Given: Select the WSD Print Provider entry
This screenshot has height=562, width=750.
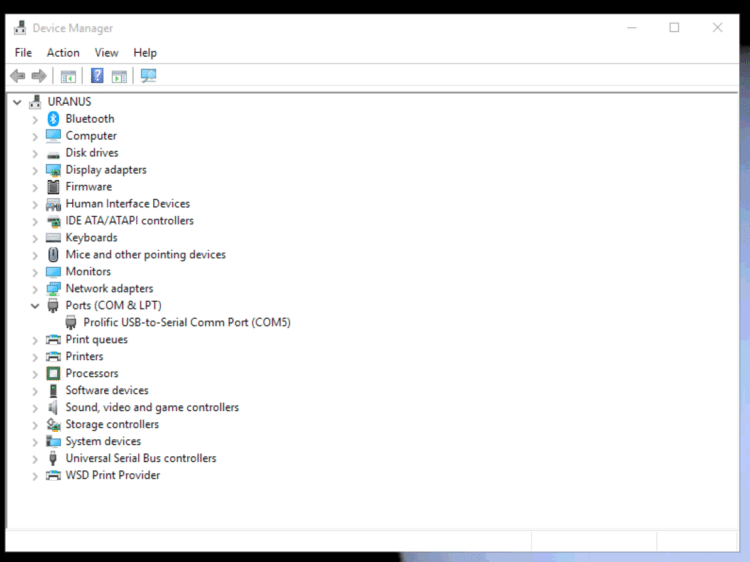Looking at the screenshot, I should click(x=113, y=475).
